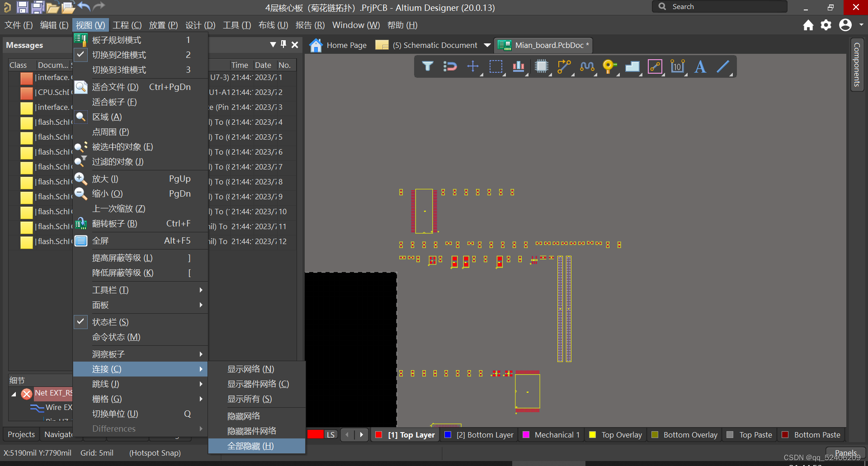Choose 翻转板子 (B) menu entry

pos(140,223)
